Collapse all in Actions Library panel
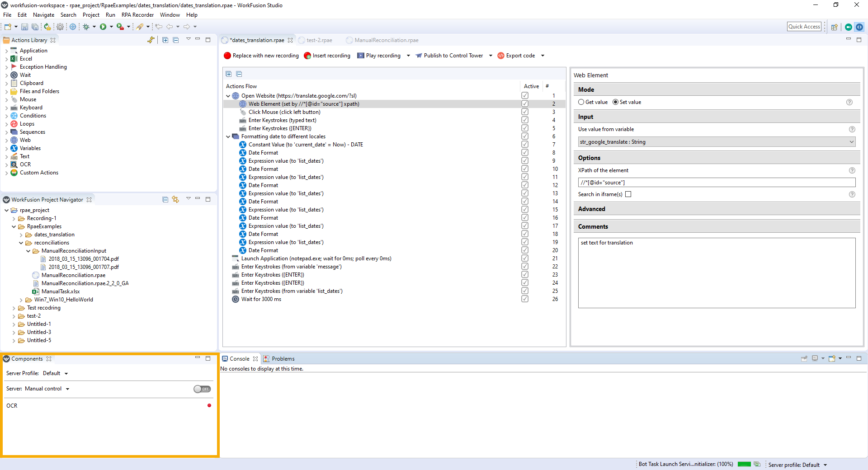 point(176,40)
